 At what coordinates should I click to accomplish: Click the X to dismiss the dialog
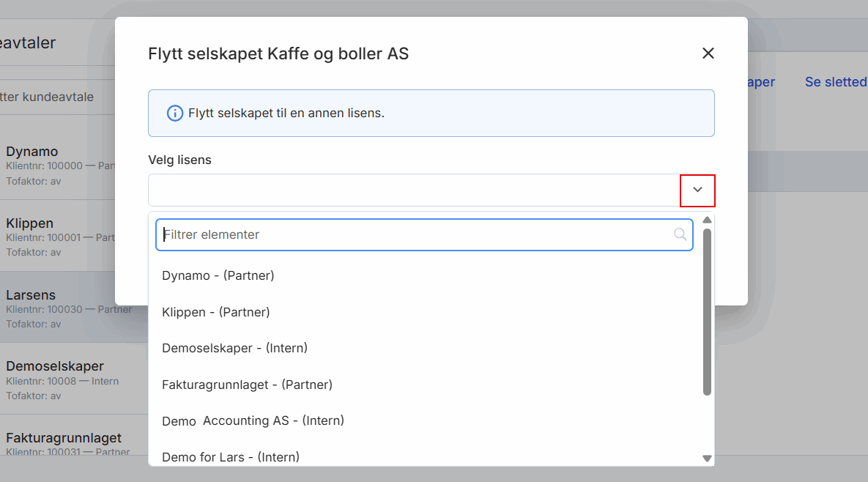pos(708,53)
